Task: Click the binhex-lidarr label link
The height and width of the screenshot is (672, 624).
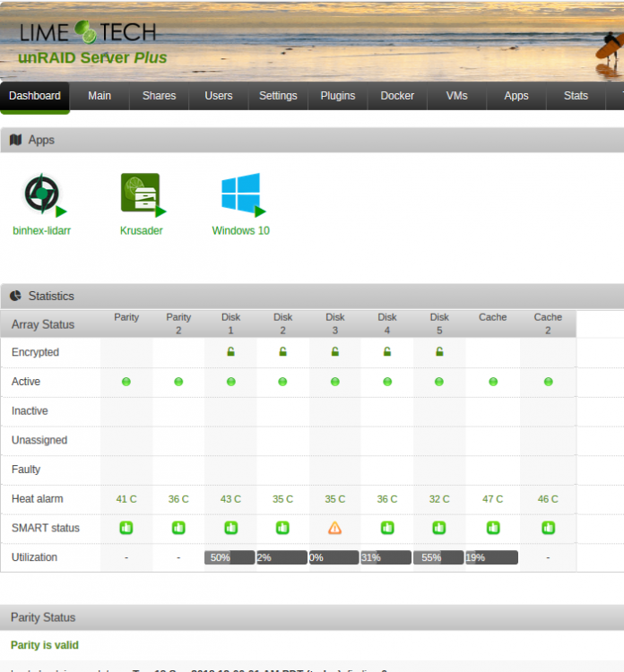Action: [41, 230]
